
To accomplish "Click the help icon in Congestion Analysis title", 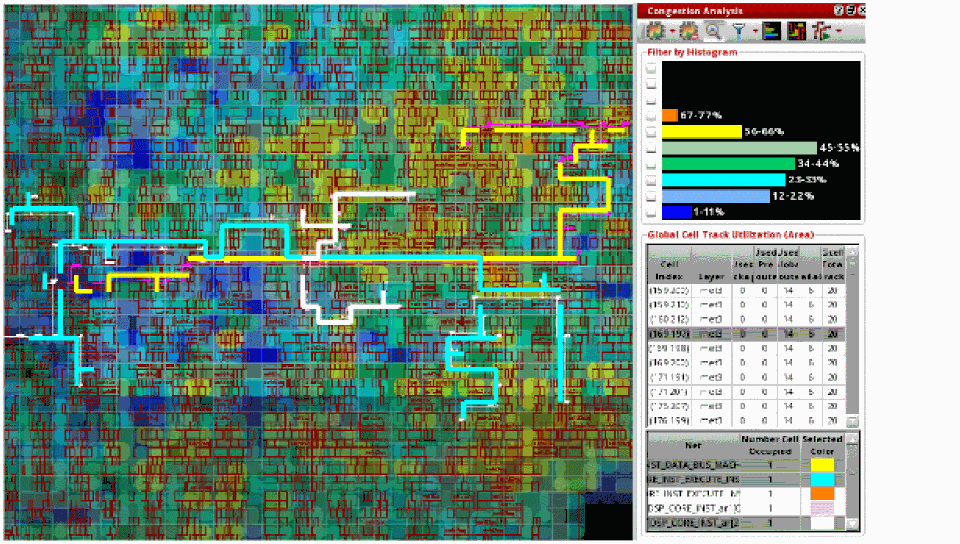I will 839,10.
